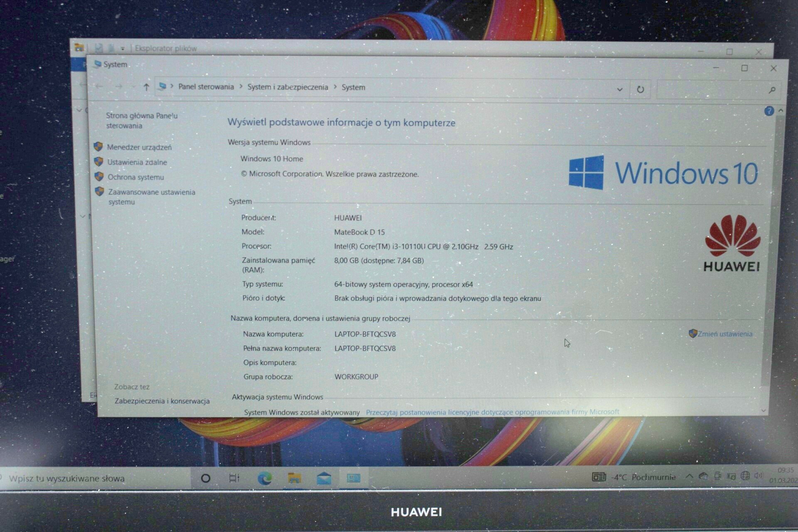Click computer icon in address bar
This screenshot has height=532, width=798.
163,86
